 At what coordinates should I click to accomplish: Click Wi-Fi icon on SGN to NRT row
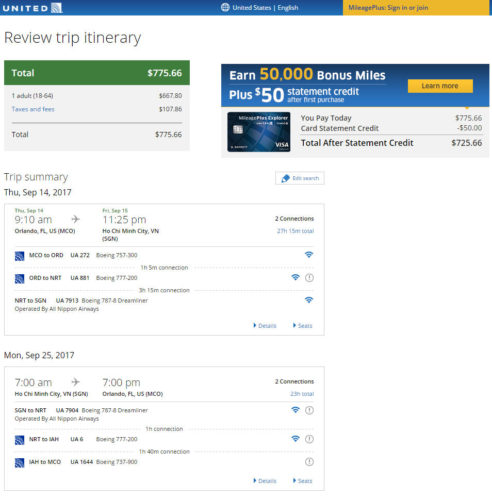pos(295,410)
